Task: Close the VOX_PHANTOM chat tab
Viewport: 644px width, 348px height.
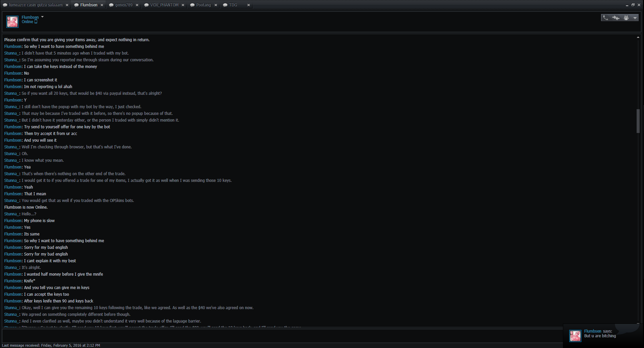Action: coord(183,5)
